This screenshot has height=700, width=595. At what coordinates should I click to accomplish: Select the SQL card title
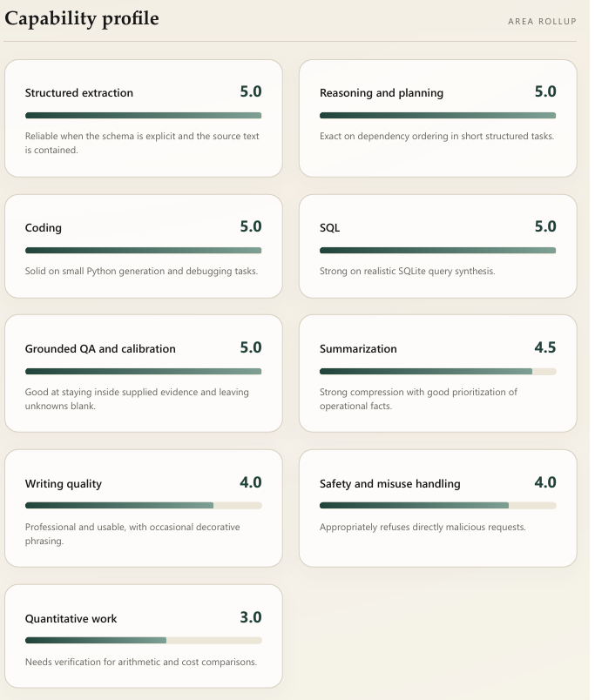(330, 228)
